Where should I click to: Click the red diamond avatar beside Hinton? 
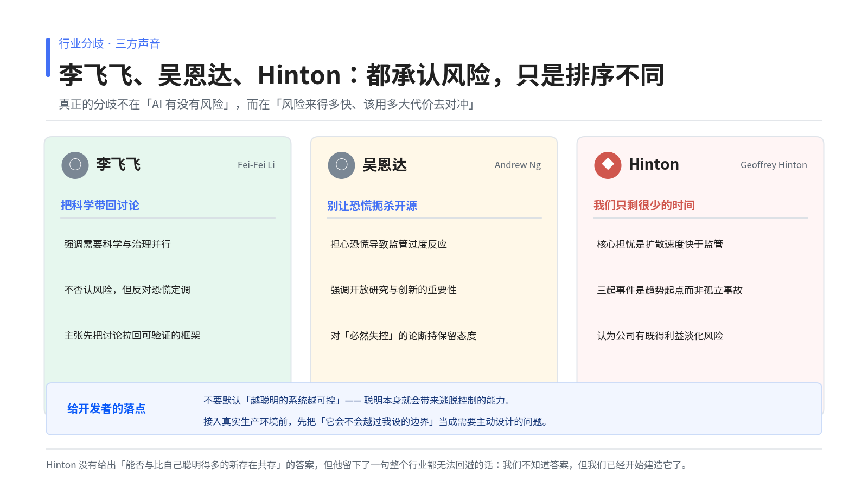(608, 165)
